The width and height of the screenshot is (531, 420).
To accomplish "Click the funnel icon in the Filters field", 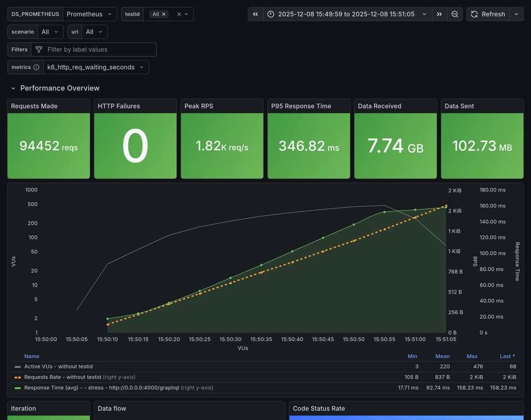I will coord(38,49).
